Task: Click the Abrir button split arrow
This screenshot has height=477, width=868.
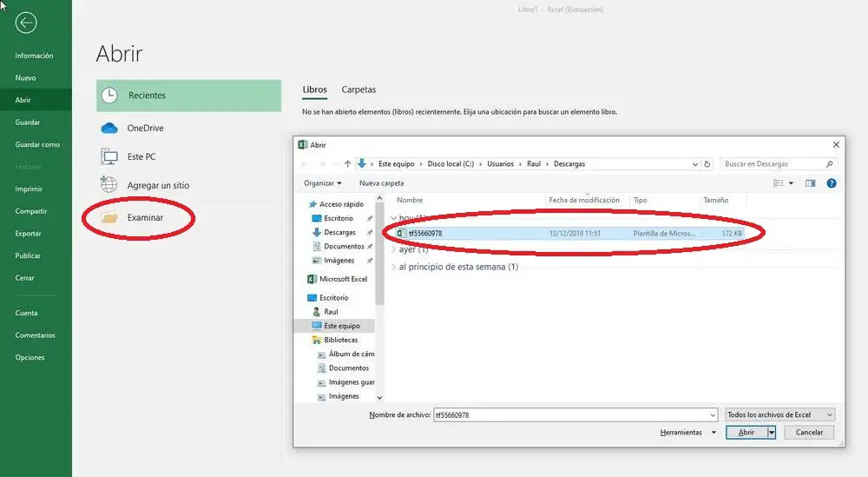Action: (x=771, y=433)
